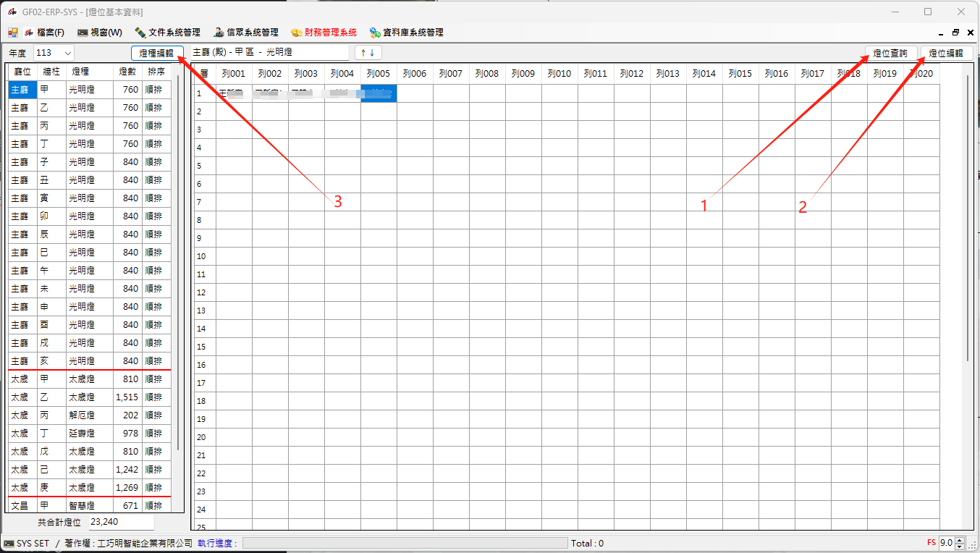This screenshot has width=980, height=553.
Task: Increase the FS font size stepper
Action: pos(960,540)
